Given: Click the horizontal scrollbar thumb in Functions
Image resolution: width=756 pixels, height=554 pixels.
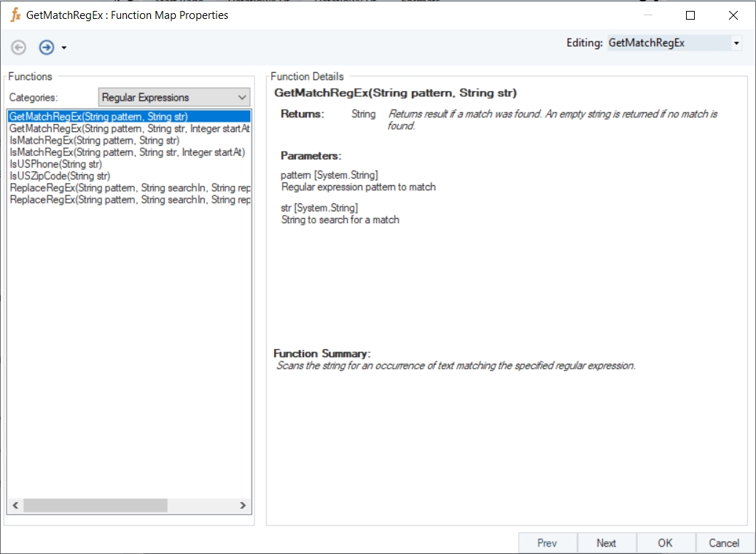Looking at the screenshot, I should click(95, 505).
